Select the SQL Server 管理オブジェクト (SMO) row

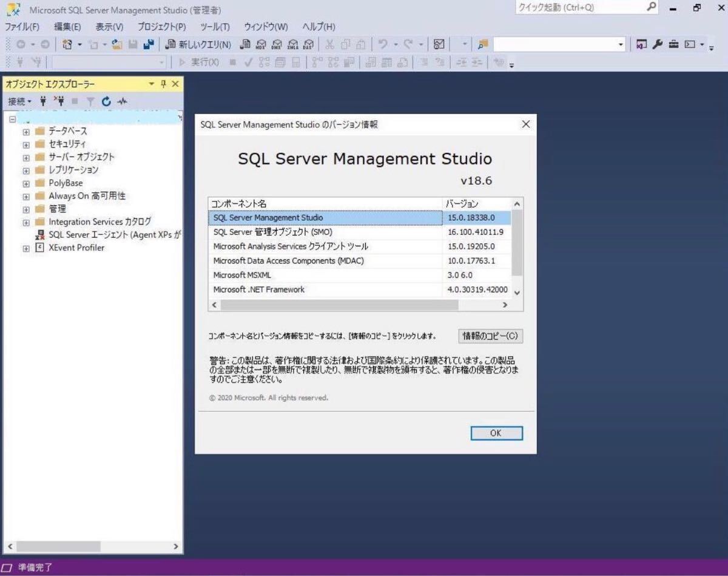click(360, 232)
